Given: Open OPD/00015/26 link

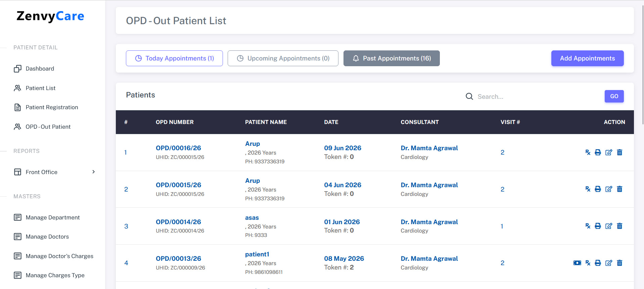Looking at the screenshot, I should click(178, 185).
